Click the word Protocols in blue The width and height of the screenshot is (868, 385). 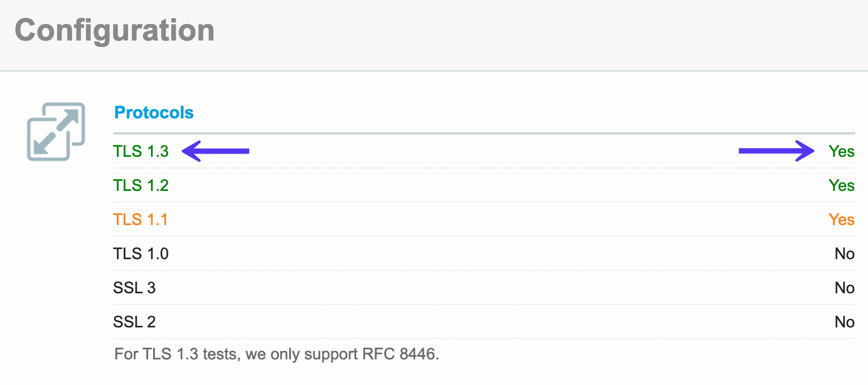point(154,113)
